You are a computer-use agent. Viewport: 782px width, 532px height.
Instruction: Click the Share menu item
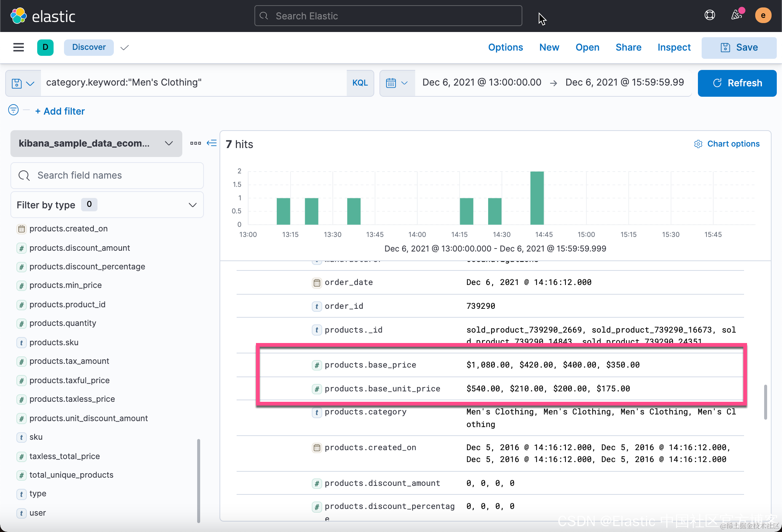(x=628, y=47)
